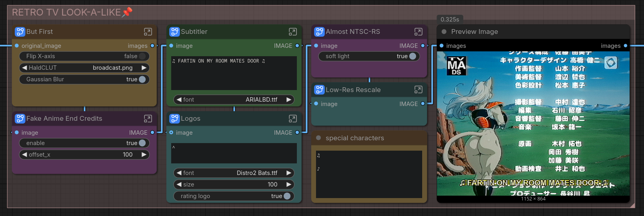
Task: Open the Subtitler subgraph via enter icon
Action: click(292, 32)
